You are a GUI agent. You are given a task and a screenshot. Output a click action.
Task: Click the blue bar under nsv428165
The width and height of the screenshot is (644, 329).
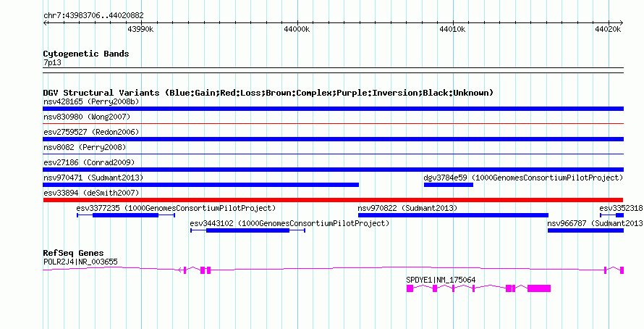[333, 109]
